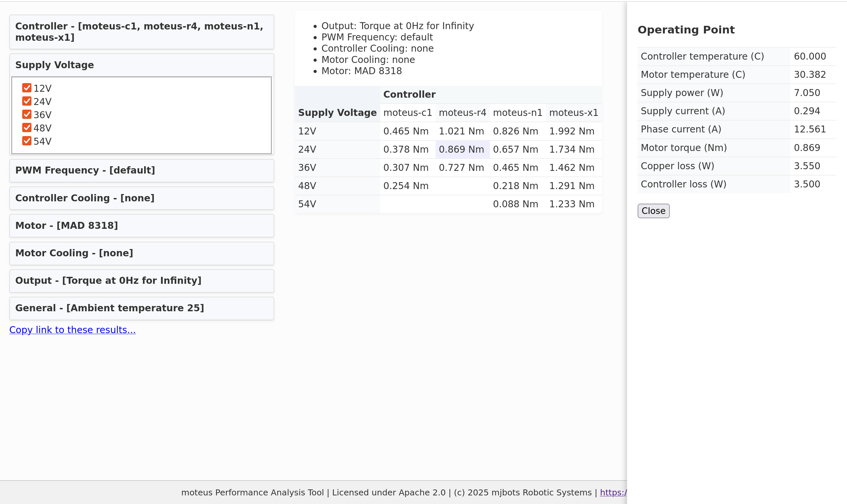Open General Ambient temperature settings
847x504 pixels.
click(142, 308)
